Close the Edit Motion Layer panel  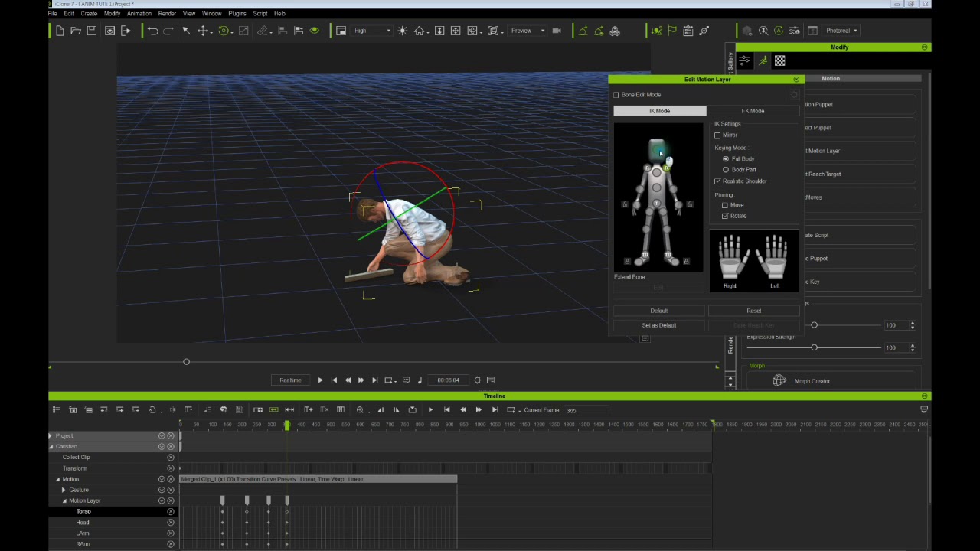pyautogui.click(x=796, y=80)
